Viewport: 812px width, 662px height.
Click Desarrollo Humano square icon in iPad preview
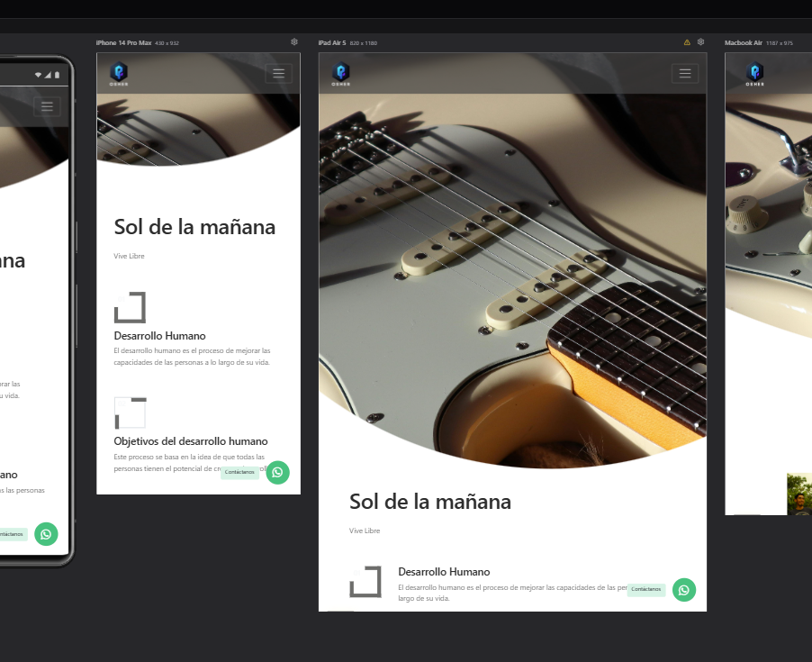click(365, 582)
